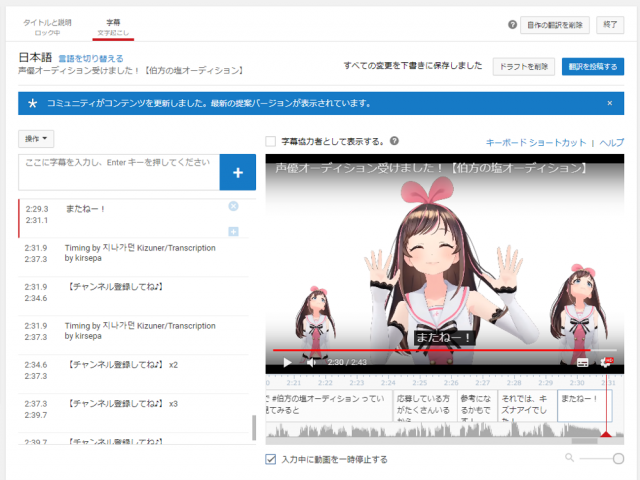Open キーボード ショートカット link
Image resolution: width=640 pixels, height=480 pixels.
[536, 142]
